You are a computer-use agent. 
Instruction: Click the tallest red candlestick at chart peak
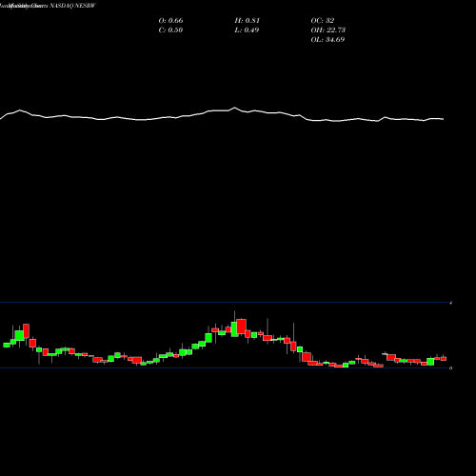click(242, 327)
